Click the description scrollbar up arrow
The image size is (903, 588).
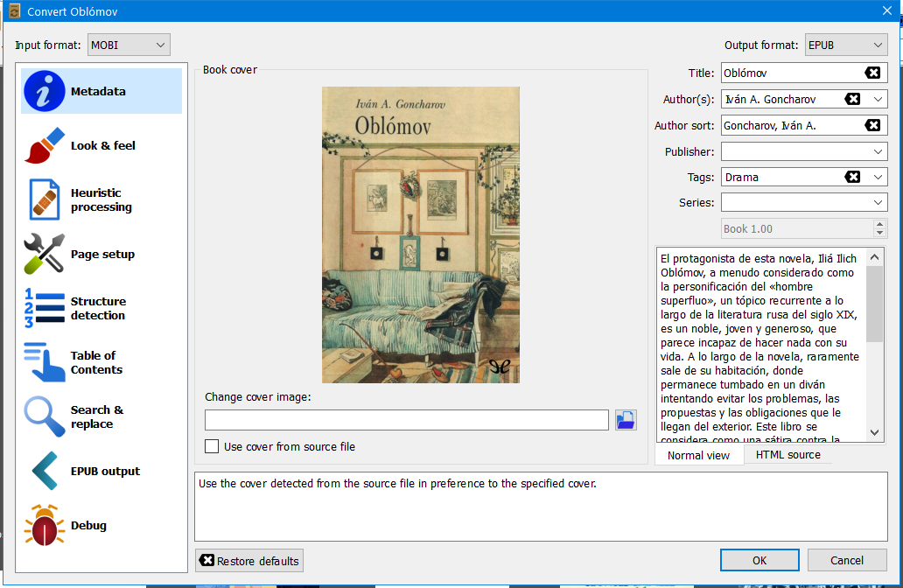click(x=875, y=257)
